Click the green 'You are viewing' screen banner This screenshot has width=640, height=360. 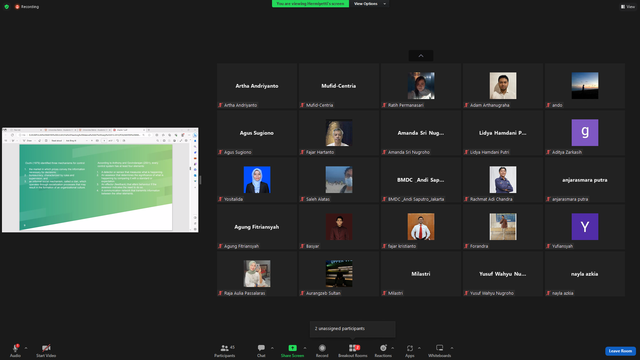click(310, 4)
